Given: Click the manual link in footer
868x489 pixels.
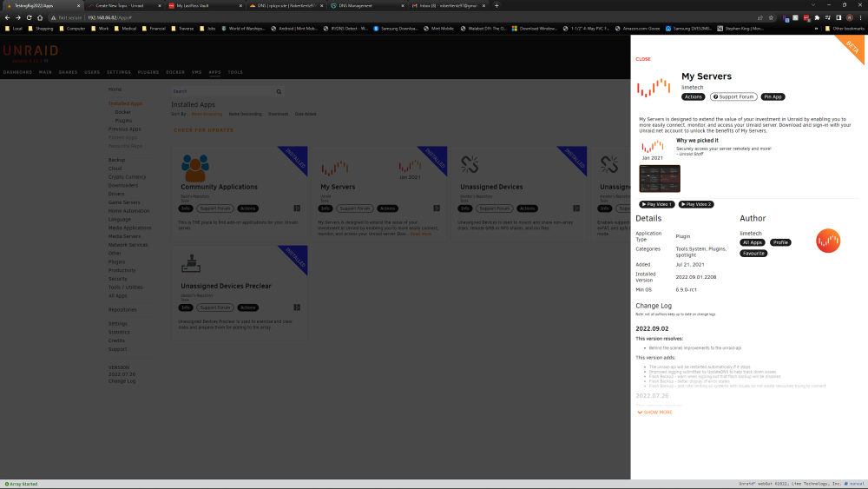Looking at the screenshot, I should click(857, 484).
